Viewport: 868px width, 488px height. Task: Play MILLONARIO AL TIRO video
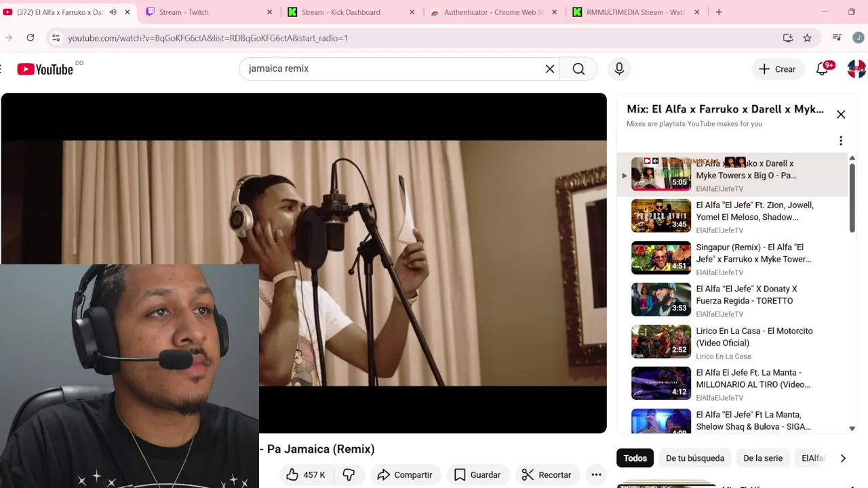pos(732,384)
